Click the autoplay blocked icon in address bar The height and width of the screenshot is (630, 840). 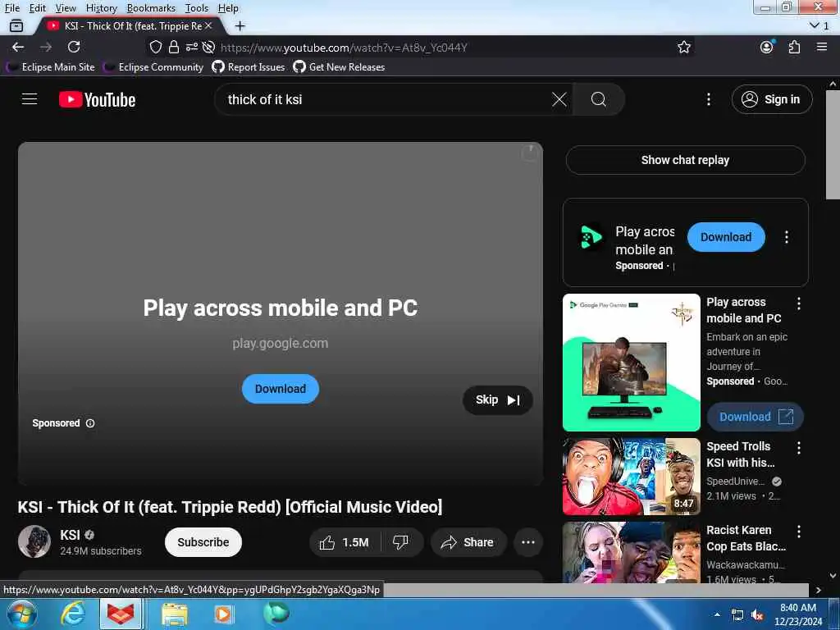[209, 47]
